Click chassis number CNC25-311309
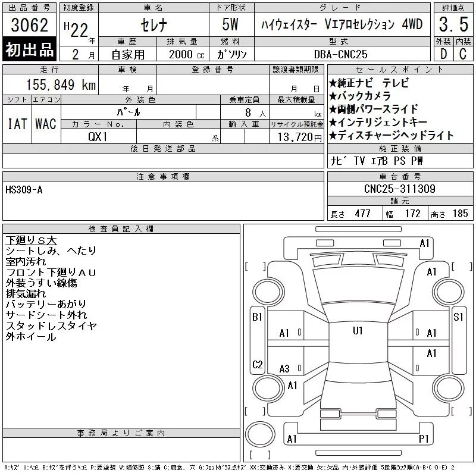Screen dimensions: 476x476 click(x=399, y=189)
